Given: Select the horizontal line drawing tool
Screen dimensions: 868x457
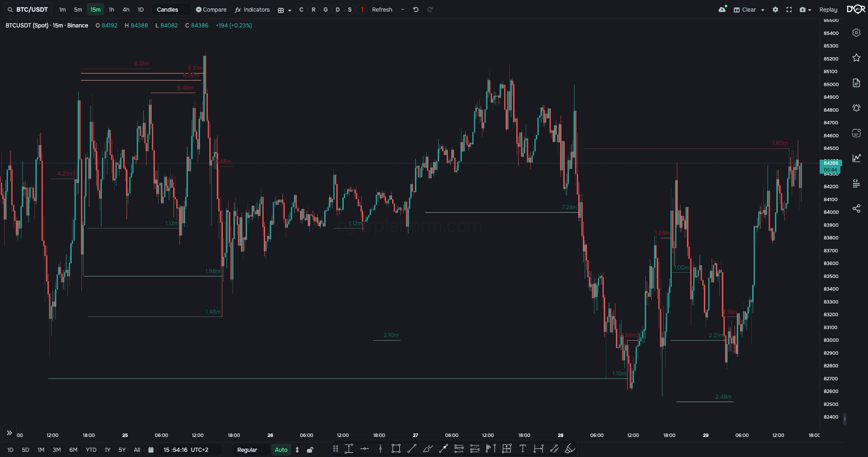Looking at the screenshot, I should pos(365,449).
